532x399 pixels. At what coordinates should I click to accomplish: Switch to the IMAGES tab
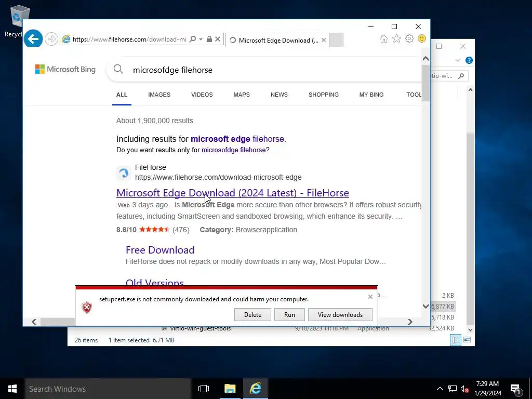point(159,95)
